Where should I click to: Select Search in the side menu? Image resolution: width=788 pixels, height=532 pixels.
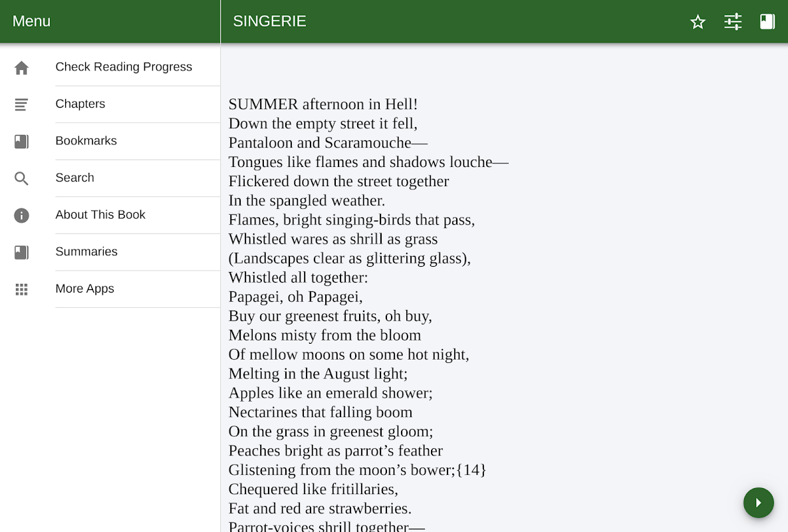point(75,178)
